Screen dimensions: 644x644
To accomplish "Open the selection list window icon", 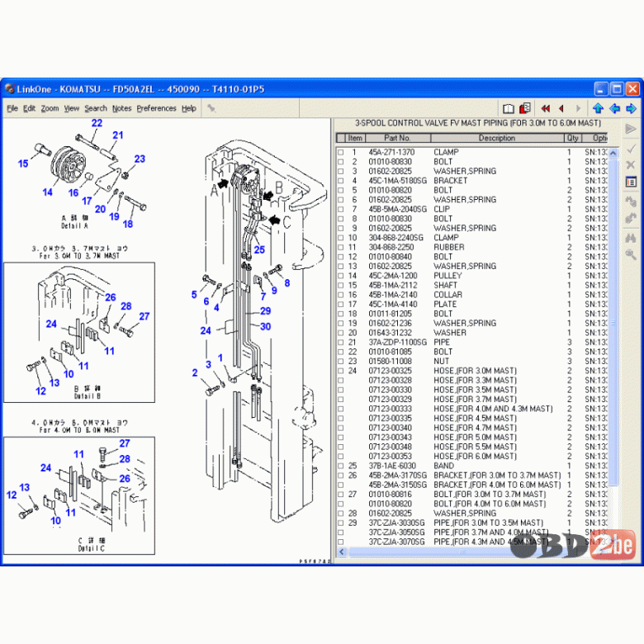I will (631, 182).
